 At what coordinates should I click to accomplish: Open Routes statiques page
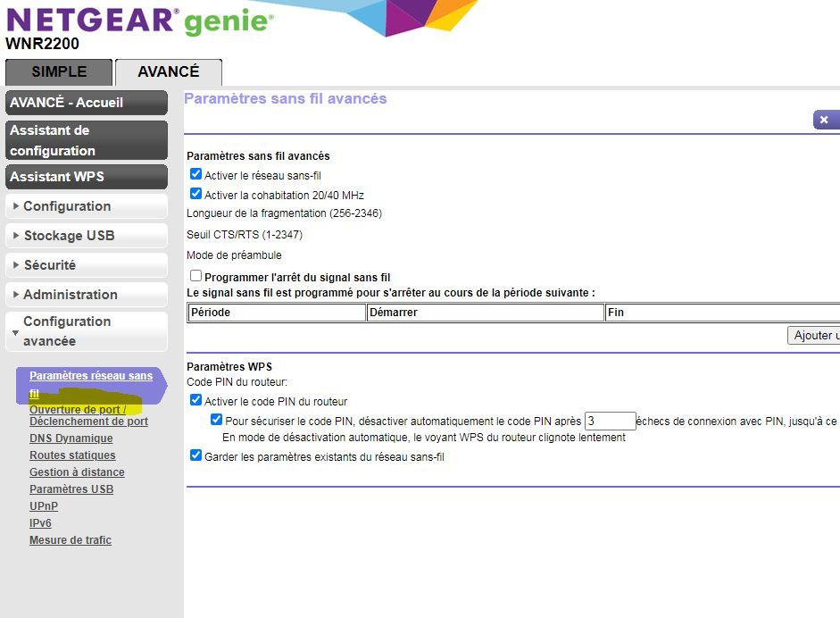(72, 455)
